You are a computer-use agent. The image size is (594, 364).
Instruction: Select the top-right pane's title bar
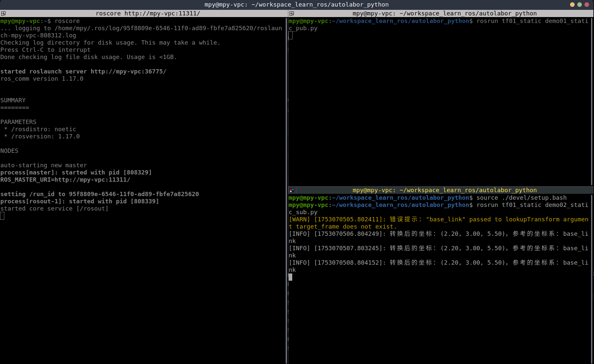click(444, 13)
